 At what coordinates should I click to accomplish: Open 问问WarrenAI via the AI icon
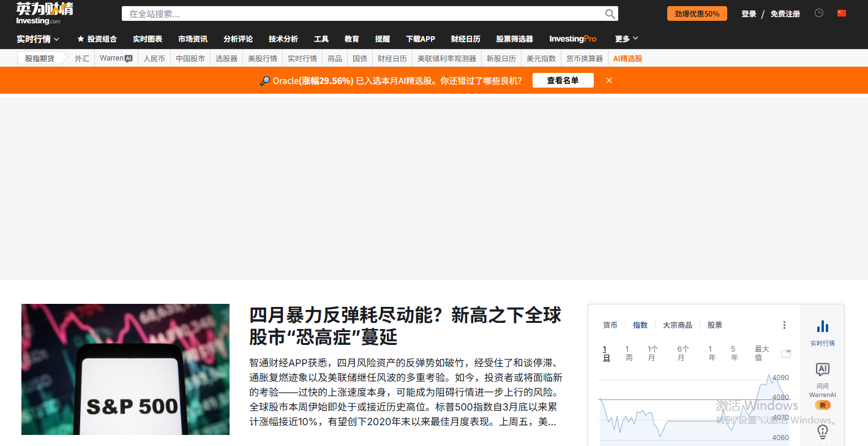pos(822,369)
